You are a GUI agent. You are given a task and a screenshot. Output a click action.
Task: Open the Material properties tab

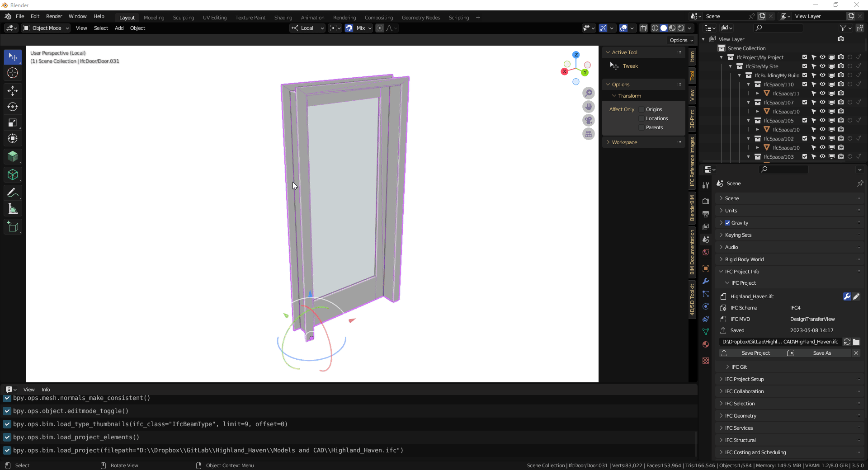tap(705, 344)
